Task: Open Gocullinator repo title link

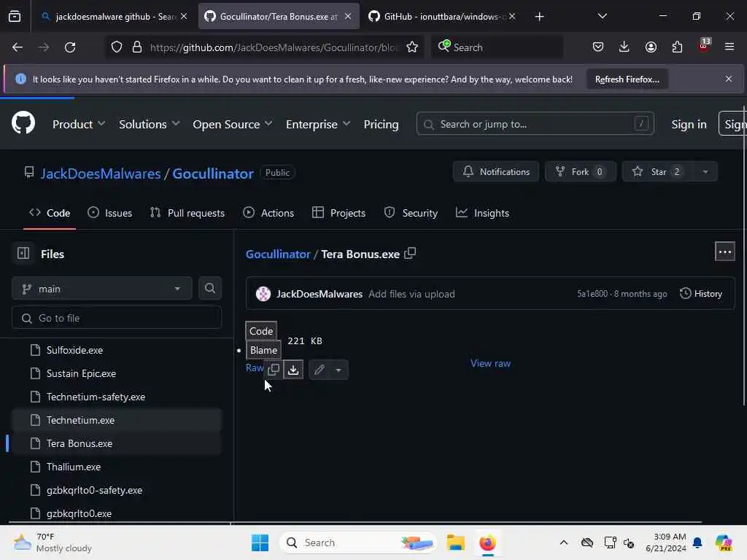Action: pos(213,174)
